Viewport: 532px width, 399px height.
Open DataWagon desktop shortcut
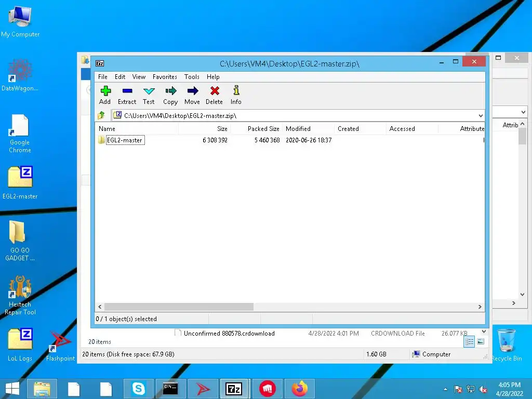pos(20,75)
